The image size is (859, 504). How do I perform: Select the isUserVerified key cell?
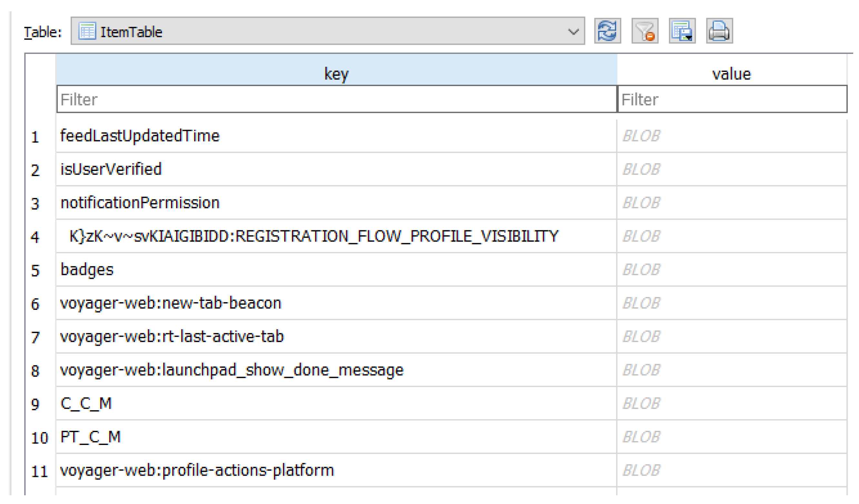pyautogui.click(x=111, y=170)
